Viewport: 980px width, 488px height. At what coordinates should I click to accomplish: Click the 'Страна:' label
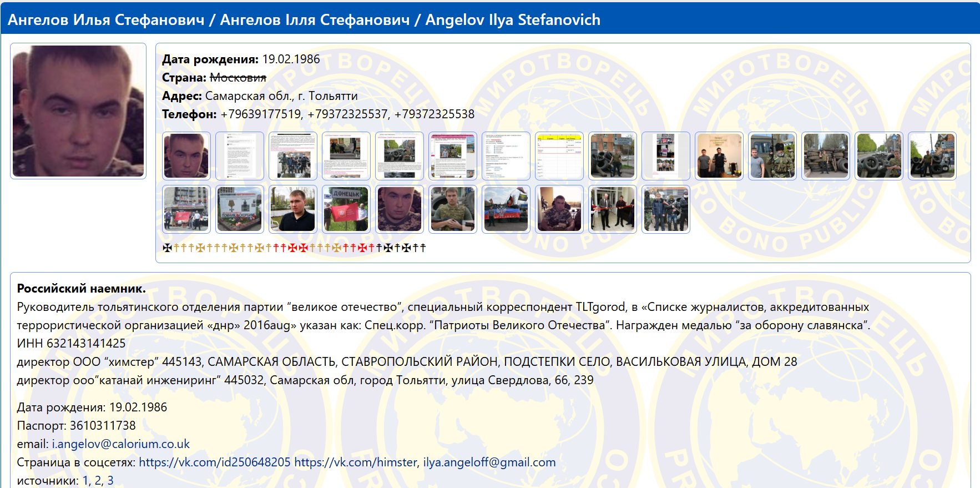pyautogui.click(x=184, y=78)
